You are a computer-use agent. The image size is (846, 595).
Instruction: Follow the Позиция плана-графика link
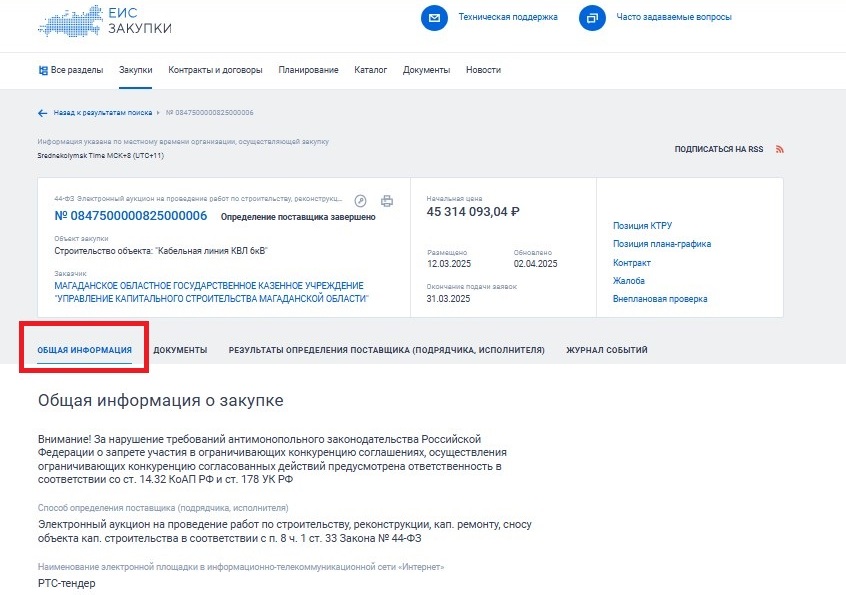tap(661, 244)
